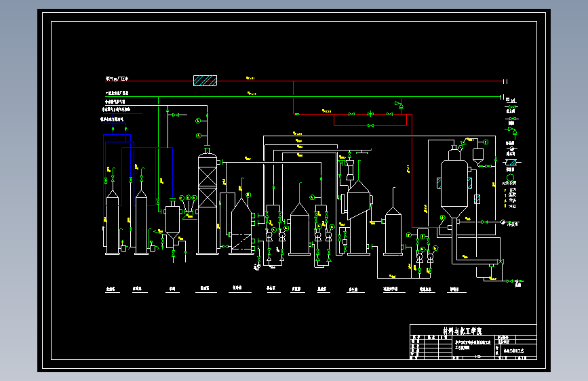The height and width of the screenshot is (381, 588).
Task: Select the upper X-crossed section of the packed tower
Action: pyautogui.click(x=208, y=177)
